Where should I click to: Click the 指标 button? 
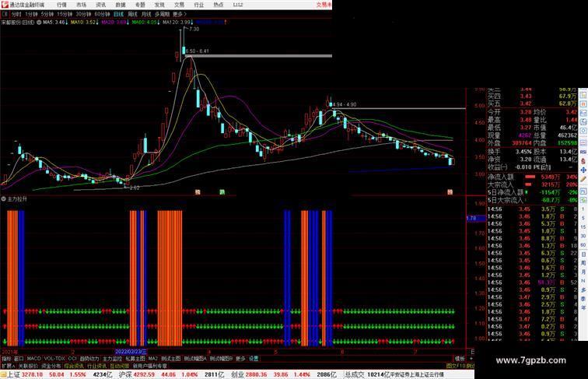(x=6, y=359)
